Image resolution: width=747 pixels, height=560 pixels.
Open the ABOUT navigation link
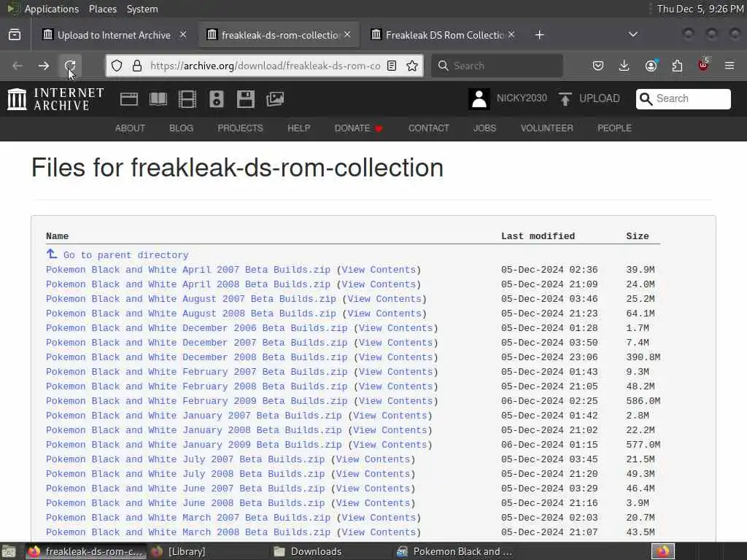130,128
